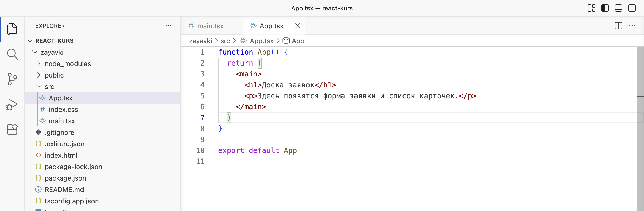
Task: Click the 'function' keyword on line 1
Action: (236, 52)
